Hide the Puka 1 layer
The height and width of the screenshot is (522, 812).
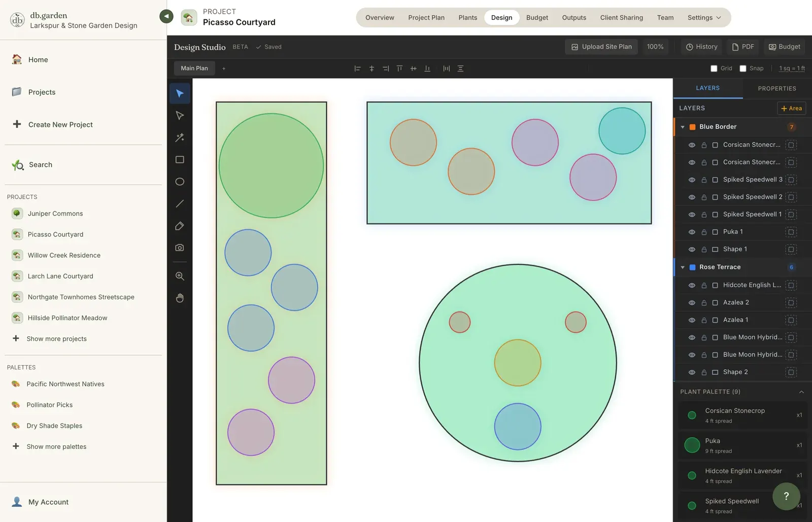(692, 232)
